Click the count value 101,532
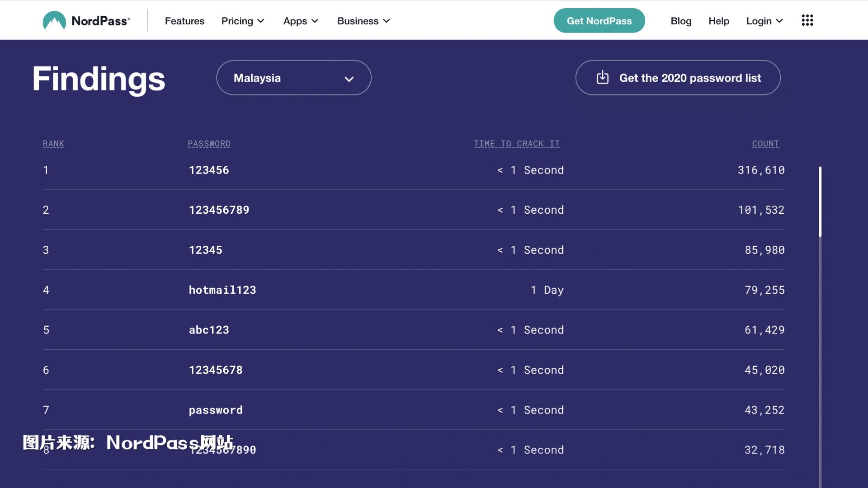Image resolution: width=868 pixels, height=488 pixels. [761, 210]
